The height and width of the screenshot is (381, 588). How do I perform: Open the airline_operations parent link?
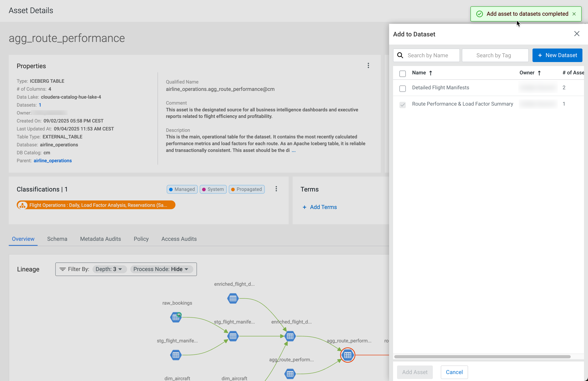pyautogui.click(x=53, y=160)
